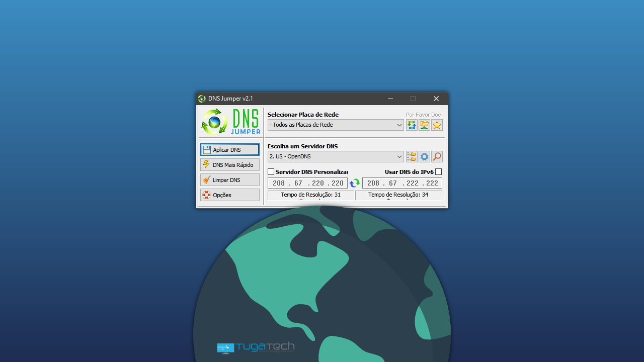644x362 pixels.
Task: Toggle the Usar DNS do IPv6 checkbox
Action: coord(439,172)
